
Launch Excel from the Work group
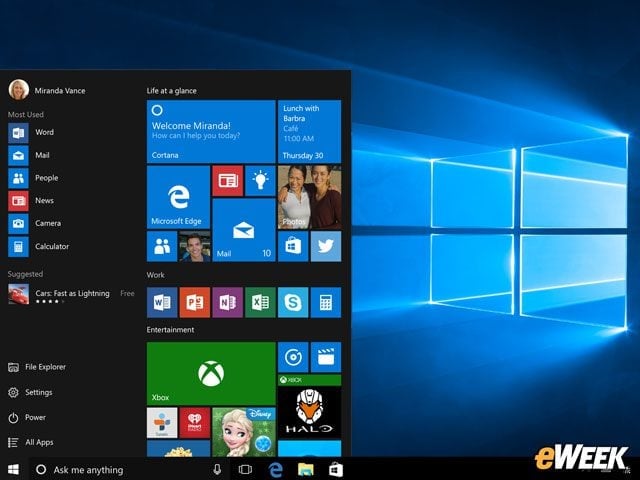pyautogui.click(x=260, y=302)
